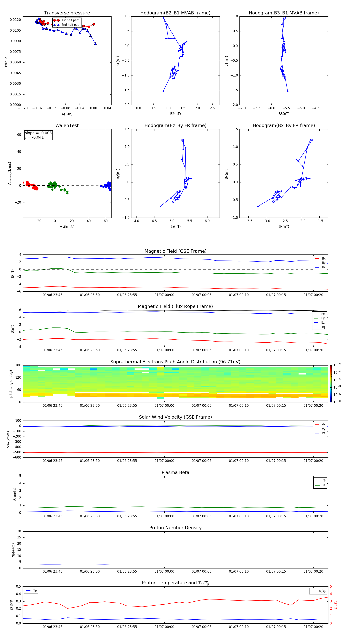Click the 'Hodogram(Bx_By FR frame)' title
The width and height of the screenshot is (351, 644).
tap(284, 125)
